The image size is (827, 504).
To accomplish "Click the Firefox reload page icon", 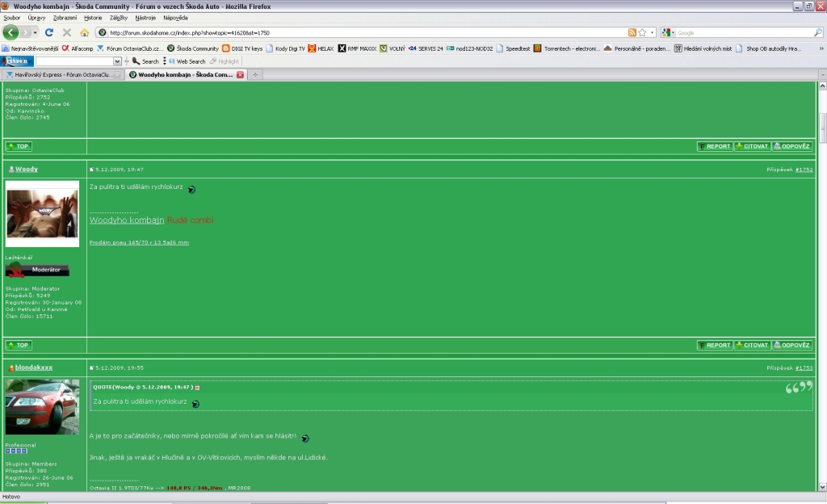I will click(49, 32).
